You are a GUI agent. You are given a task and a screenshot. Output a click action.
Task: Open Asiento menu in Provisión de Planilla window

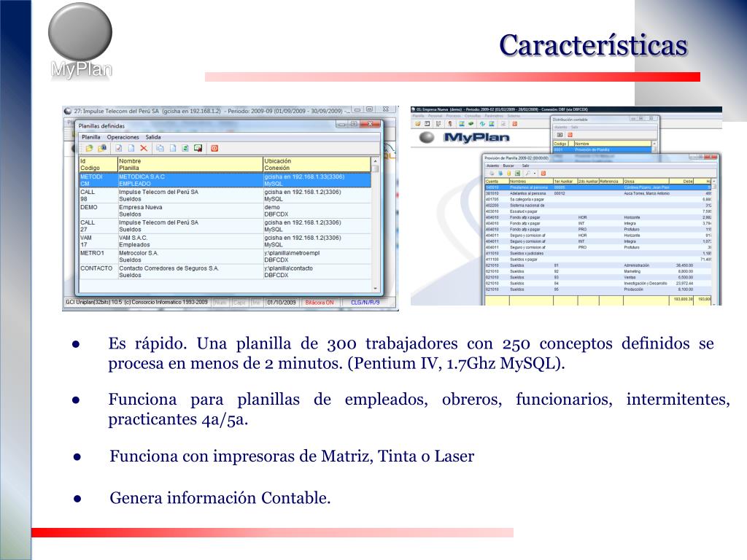tap(493, 166)
